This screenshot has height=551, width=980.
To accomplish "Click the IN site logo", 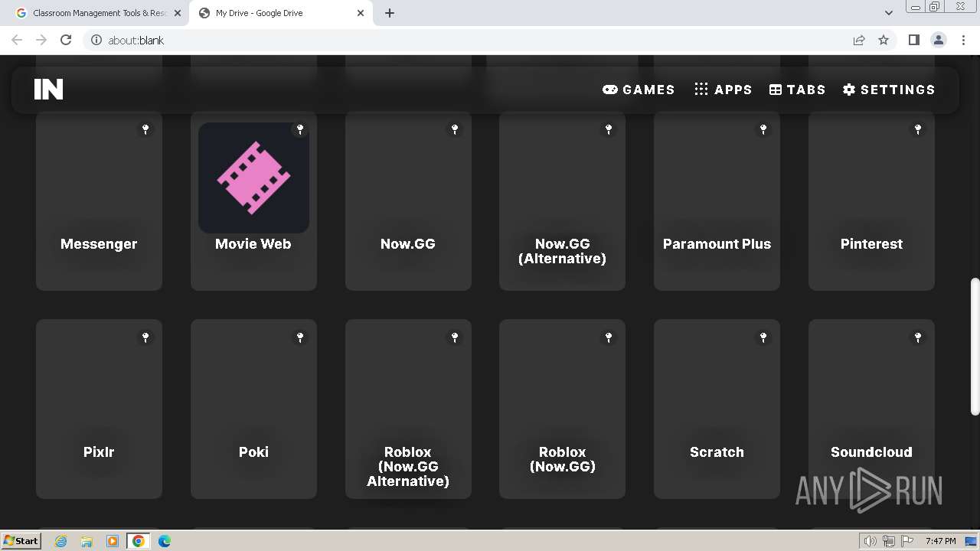I will (x=48, y=90).
